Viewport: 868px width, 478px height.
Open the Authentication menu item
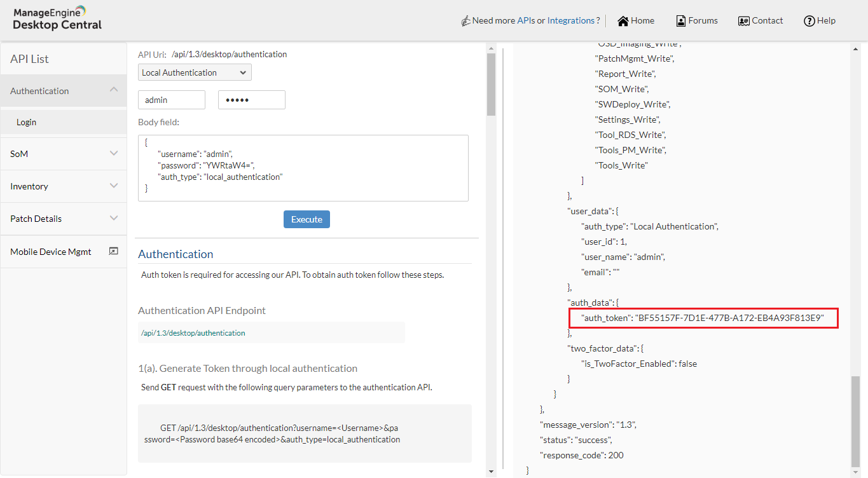[64, 91]
